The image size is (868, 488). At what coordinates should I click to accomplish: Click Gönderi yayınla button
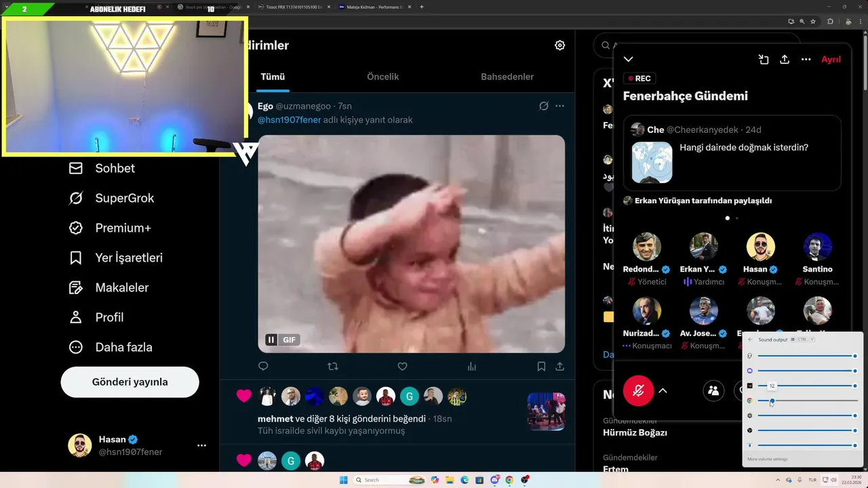(x=130, y=382)
